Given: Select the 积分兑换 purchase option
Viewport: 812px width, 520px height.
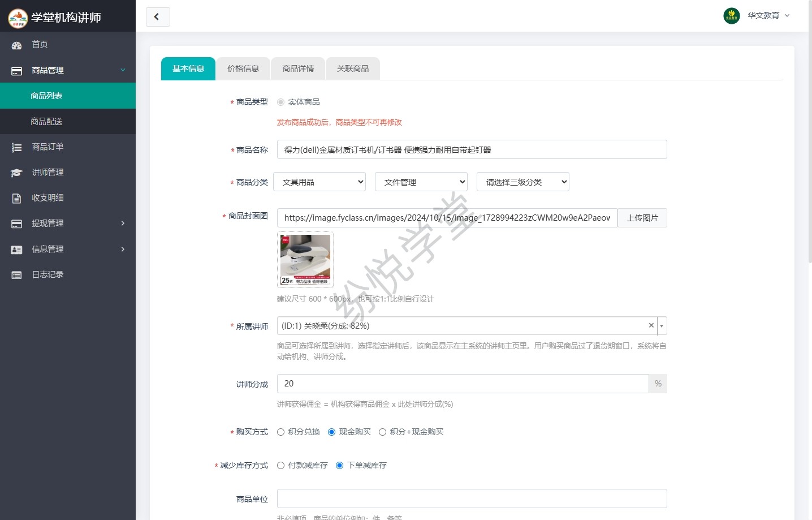Looking at the screenshot, I should tap(280, 432).
